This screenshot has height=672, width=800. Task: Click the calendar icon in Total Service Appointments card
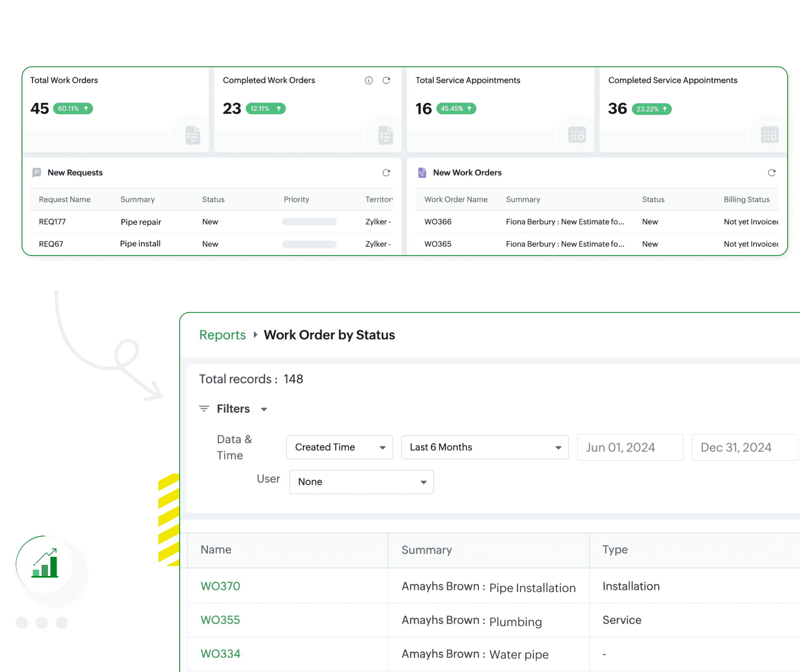(x=577, y=134)
